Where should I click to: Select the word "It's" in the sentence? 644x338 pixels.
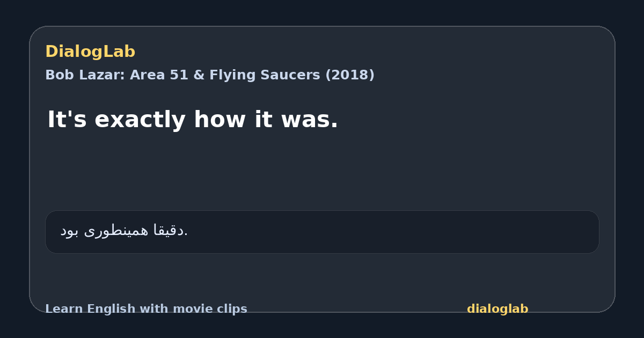click(67, 119)
